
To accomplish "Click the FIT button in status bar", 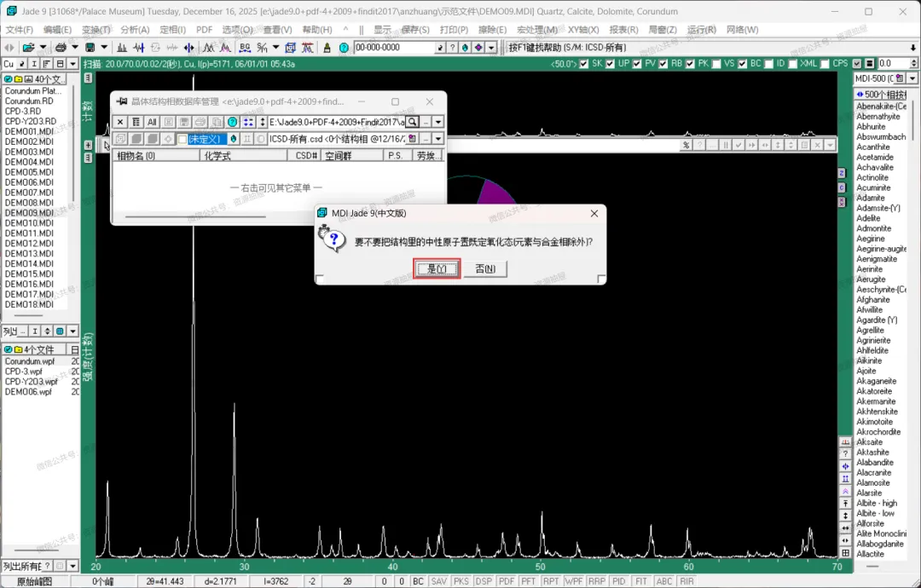I will 640,581.
